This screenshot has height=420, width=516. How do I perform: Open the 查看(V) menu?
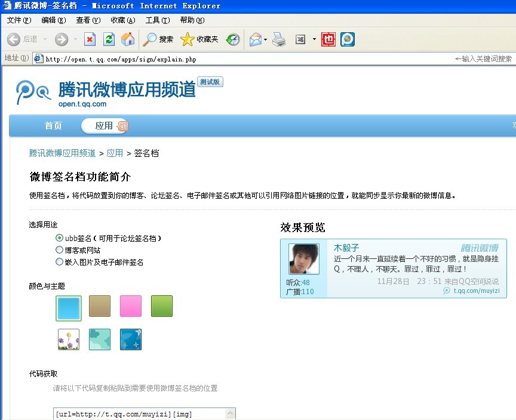click(88, 20)
